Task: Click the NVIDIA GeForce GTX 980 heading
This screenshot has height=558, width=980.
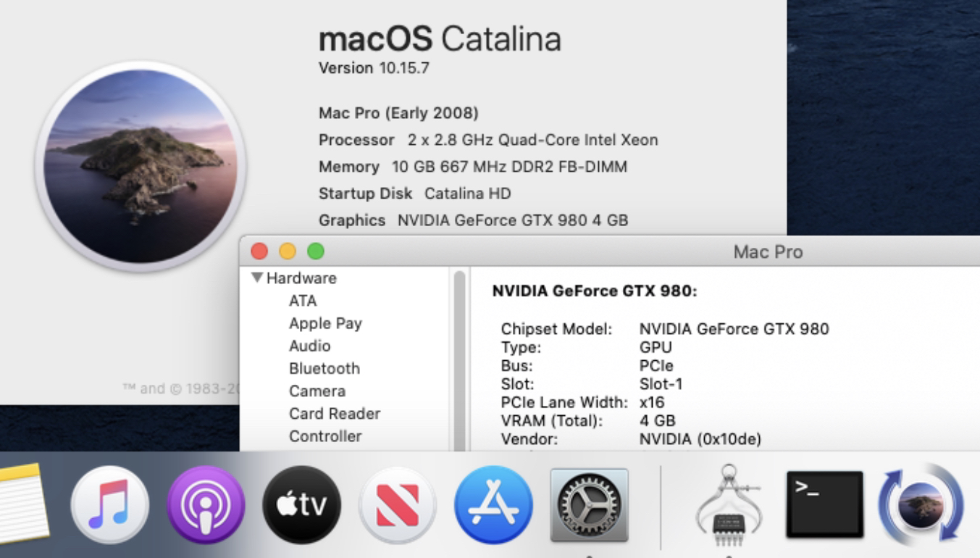Action: coord(595,291)
